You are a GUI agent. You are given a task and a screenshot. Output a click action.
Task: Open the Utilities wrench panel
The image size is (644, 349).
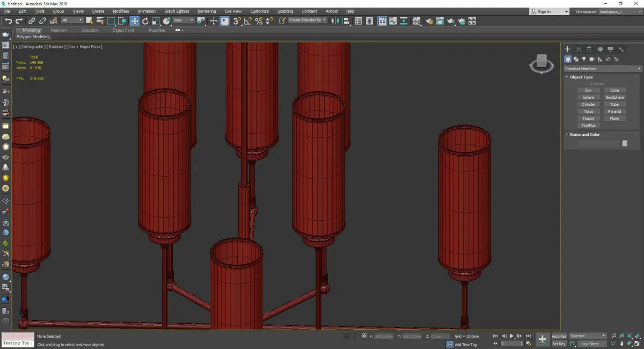tap(621, 49)
